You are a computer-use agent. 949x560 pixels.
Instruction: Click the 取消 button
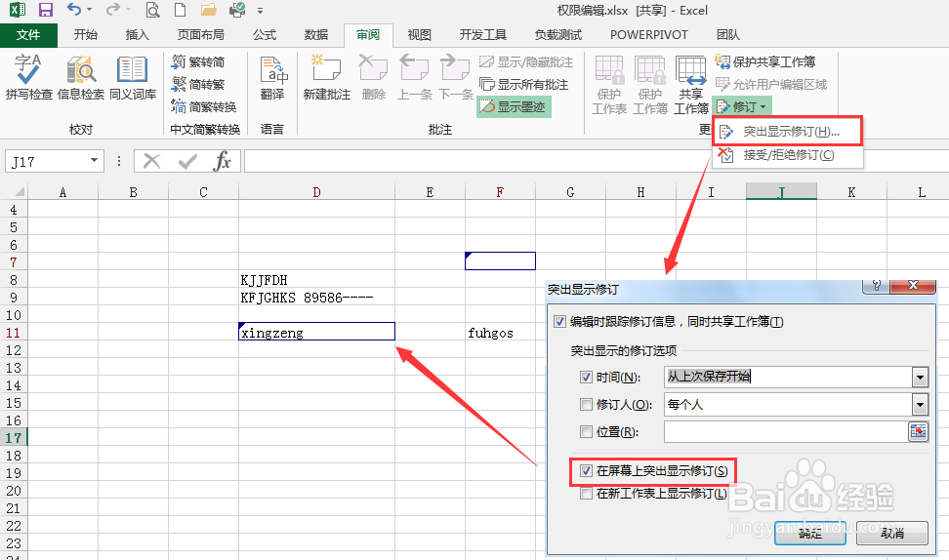(x=892, y=533)
